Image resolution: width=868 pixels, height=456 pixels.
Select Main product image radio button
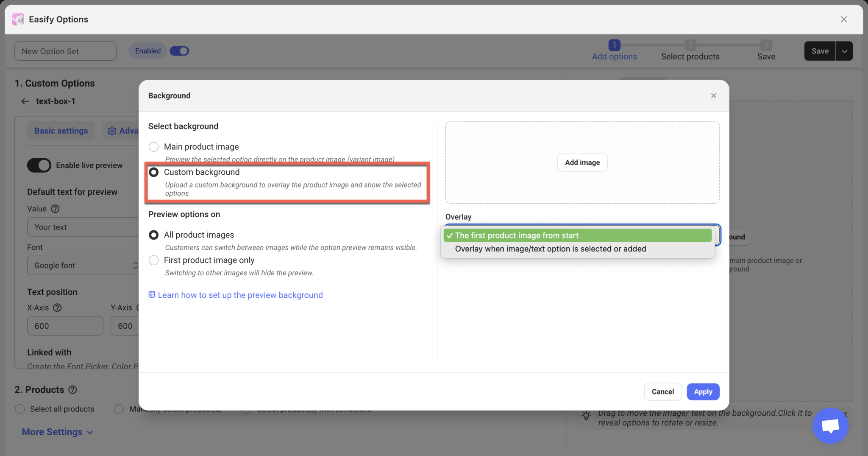(x=154, y=147)
